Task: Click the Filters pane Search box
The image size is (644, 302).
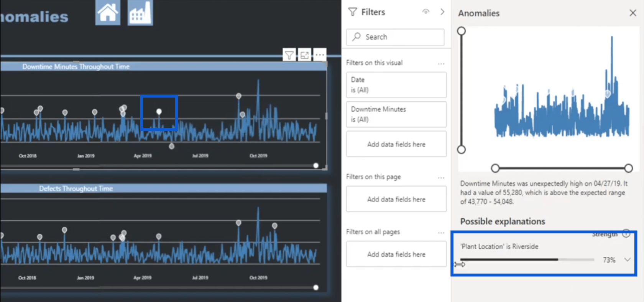Action: click(396, 37)
